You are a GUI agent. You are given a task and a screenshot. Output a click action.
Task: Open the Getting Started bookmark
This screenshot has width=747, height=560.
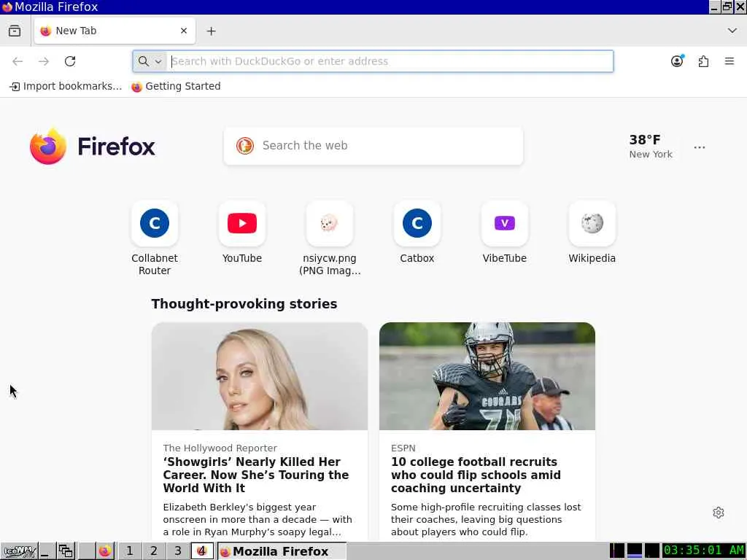176,86
